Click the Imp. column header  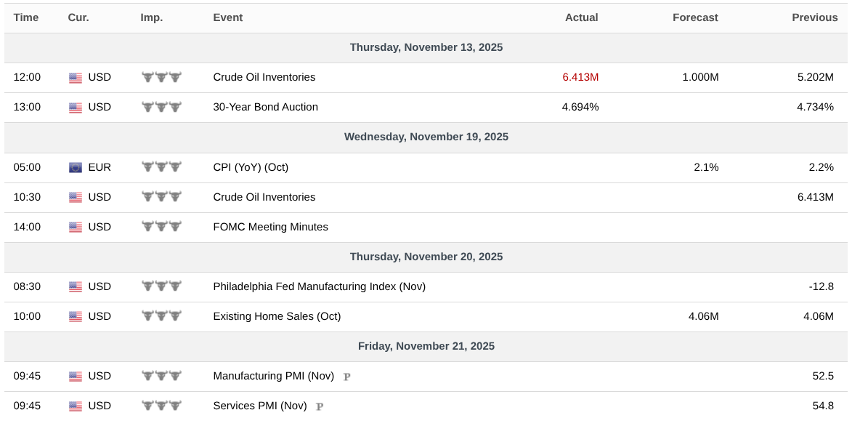click(152, 17)
